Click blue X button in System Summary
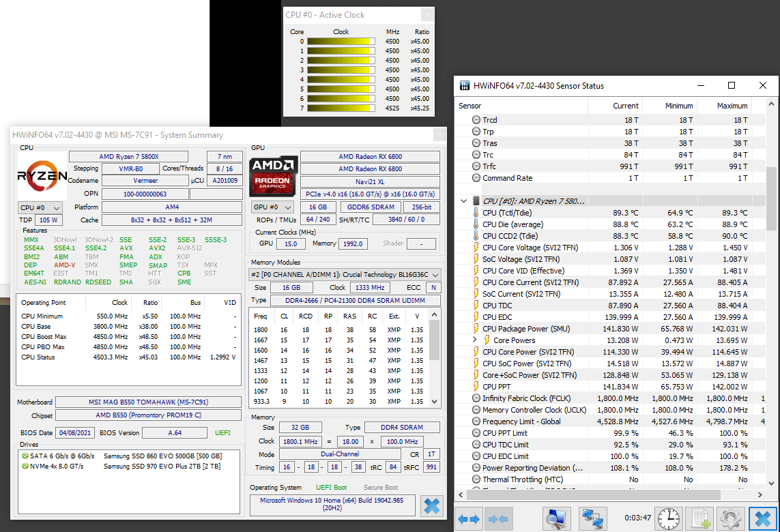The height and width of the screenshot is (532, 780). 432,506
